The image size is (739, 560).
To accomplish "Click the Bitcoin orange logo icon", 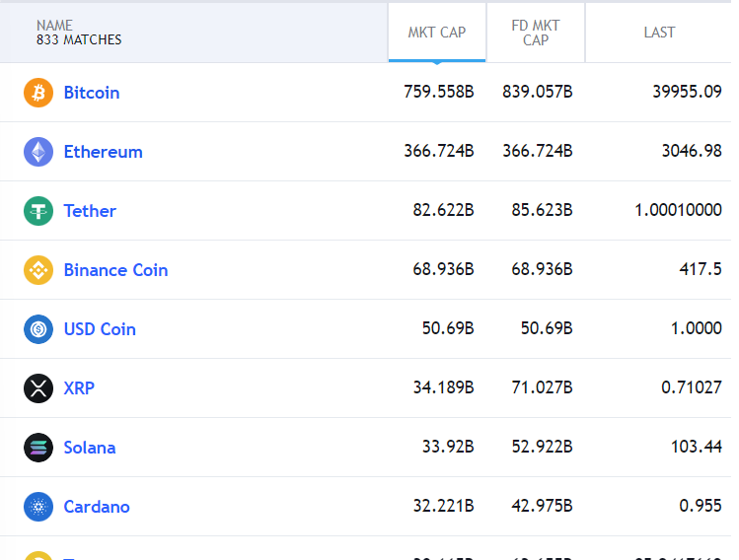I will click(x=38, y=93).
